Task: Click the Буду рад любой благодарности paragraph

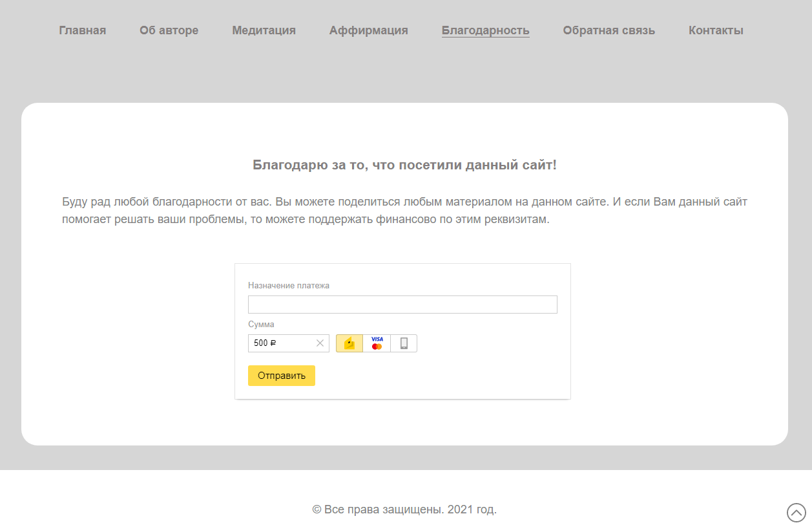Action: [x=404, y=211]
